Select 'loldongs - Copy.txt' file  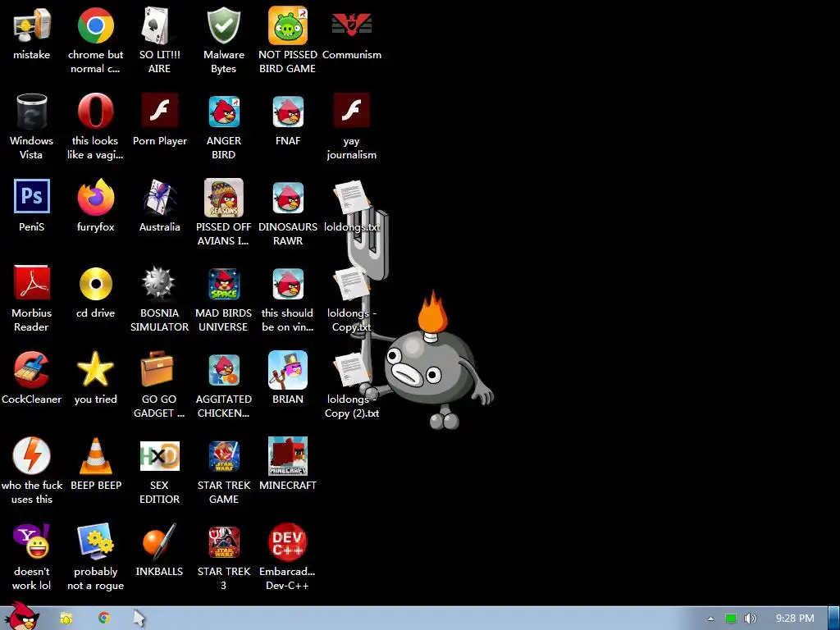click(x=351, y=283)
